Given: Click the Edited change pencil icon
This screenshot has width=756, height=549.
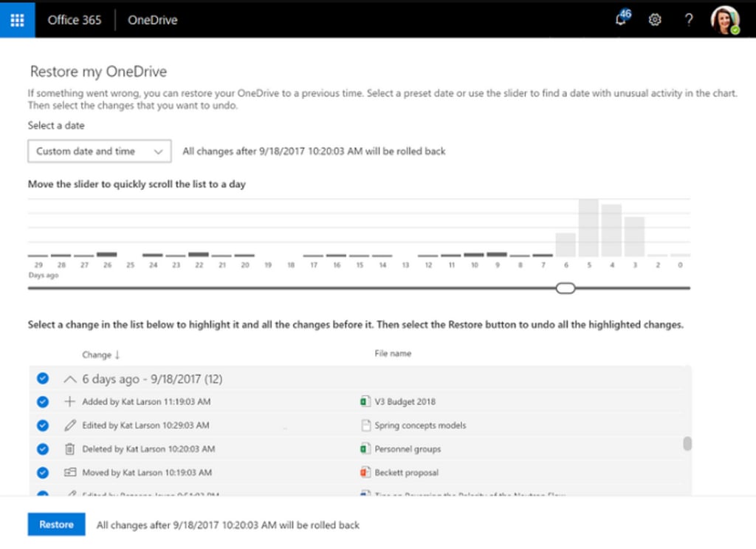Looking at the screenshot, I should click(x=71, y=425).
